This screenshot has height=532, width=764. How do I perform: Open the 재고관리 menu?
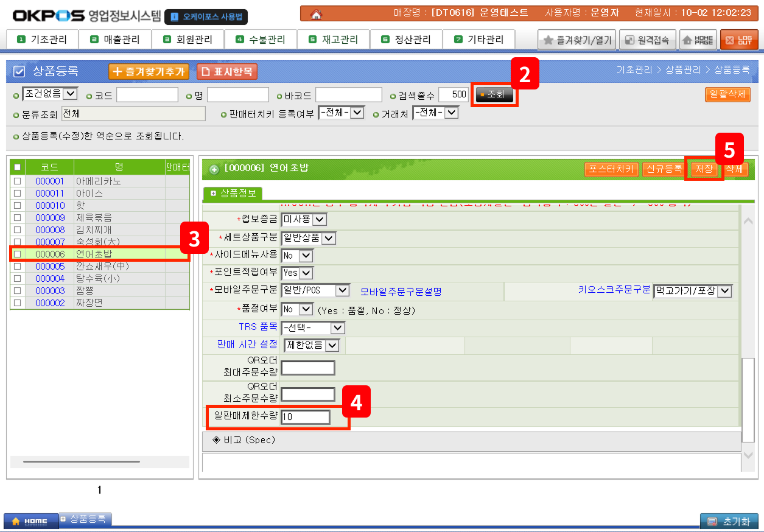[x=333, y=40]
